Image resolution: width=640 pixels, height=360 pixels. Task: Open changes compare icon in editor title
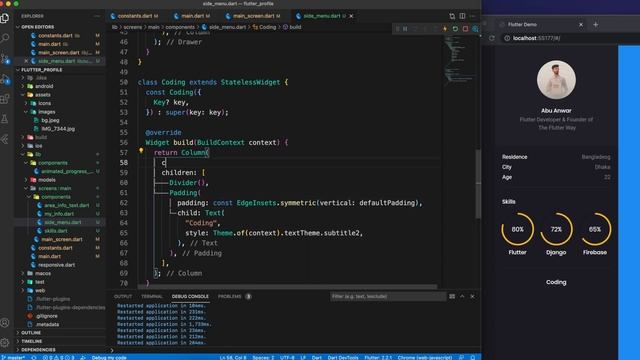452,16
